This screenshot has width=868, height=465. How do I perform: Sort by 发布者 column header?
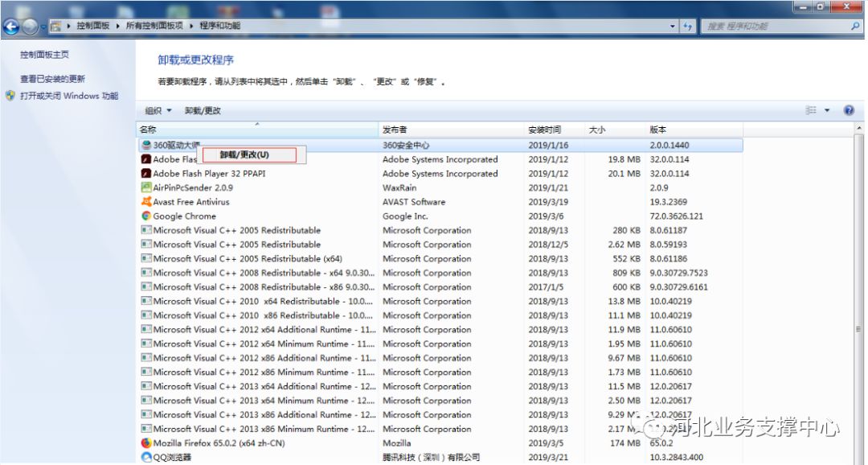tap(451, 130)
